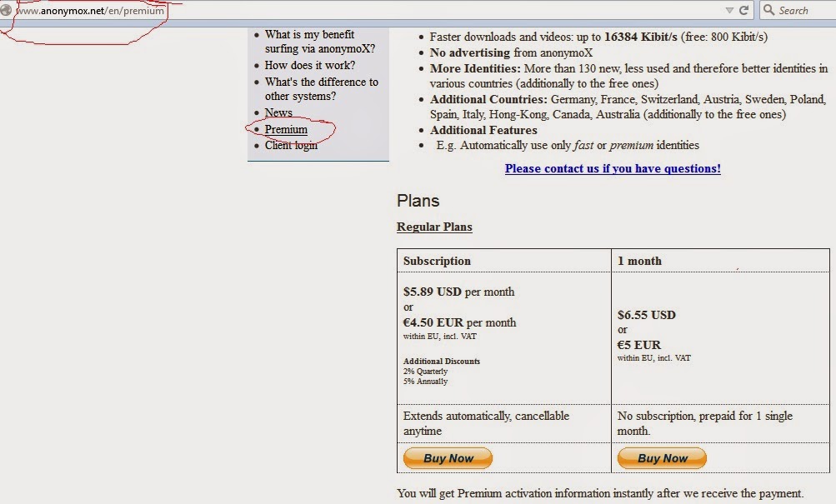
Task: Click the anonymox.net address bar
Action: tap(368, 10)
